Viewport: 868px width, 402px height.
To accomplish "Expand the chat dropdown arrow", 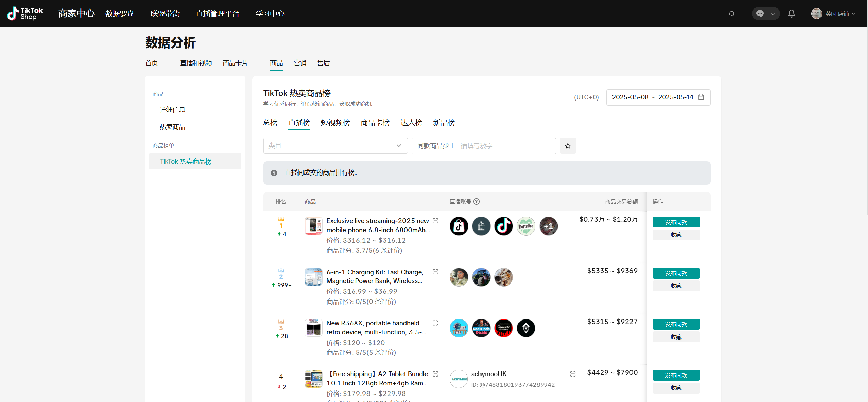I will click(773, 14).
